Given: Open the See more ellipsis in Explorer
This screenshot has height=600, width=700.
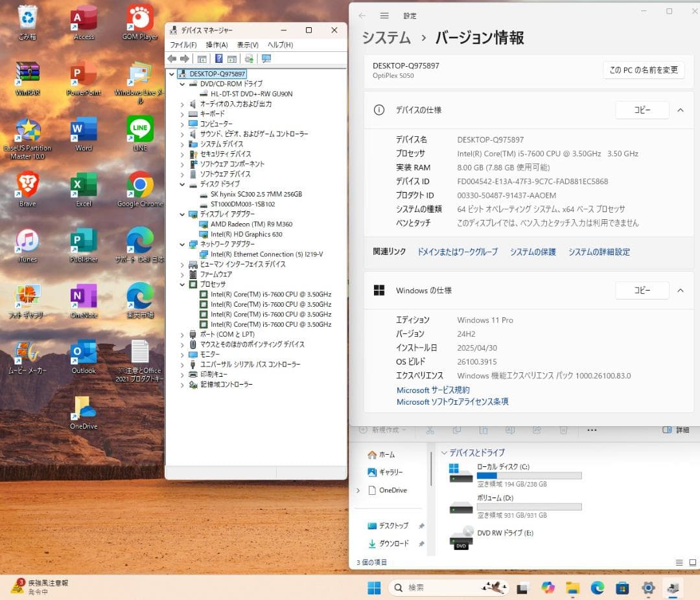Looking at the screenshot, I should (592, 430).
